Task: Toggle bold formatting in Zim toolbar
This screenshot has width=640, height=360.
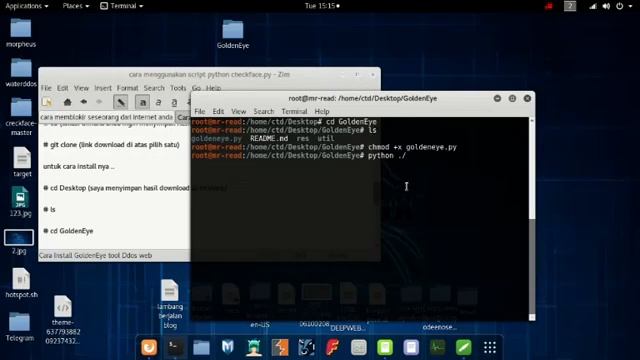Action: [x=142, y=102]
